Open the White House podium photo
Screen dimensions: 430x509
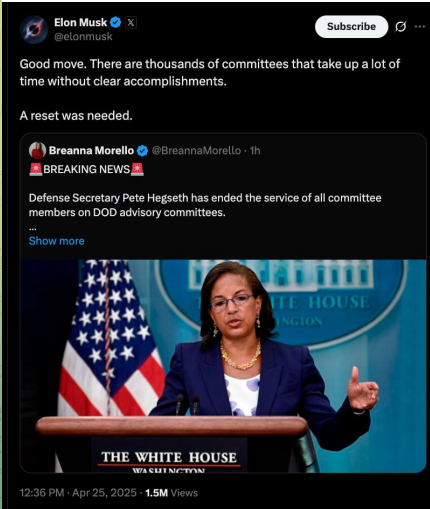(223, 366)
